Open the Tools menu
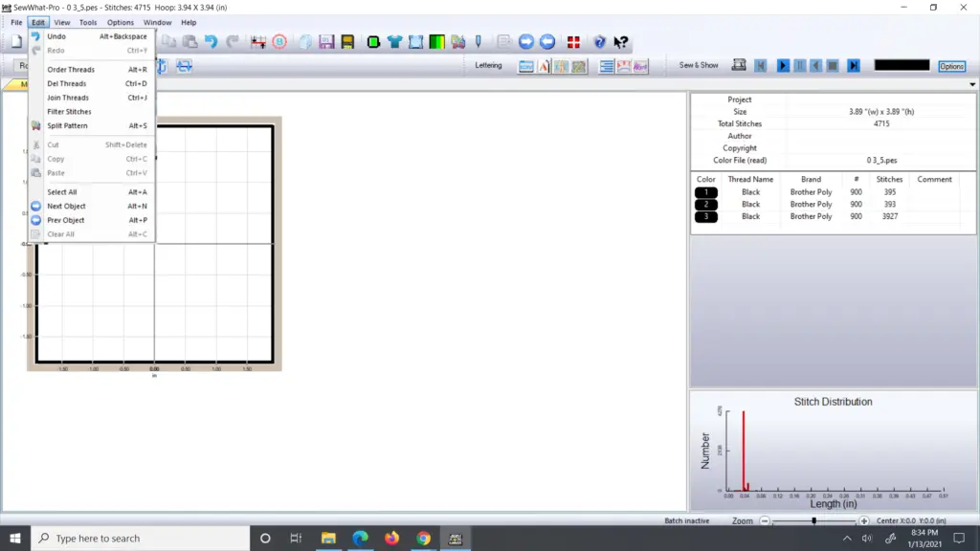The width and height of the screenshot is (980, 551). 88,22
